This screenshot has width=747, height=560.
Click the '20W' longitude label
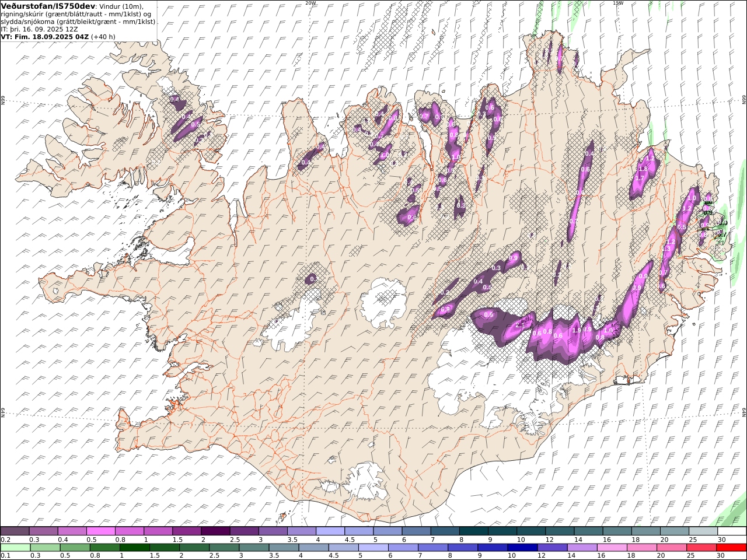tap(310, 3)
